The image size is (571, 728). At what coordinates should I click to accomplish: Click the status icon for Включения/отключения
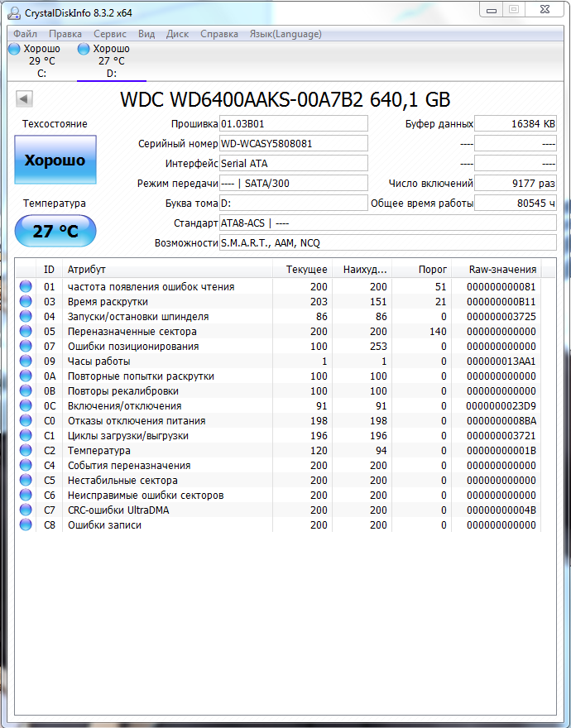(26, 405)
